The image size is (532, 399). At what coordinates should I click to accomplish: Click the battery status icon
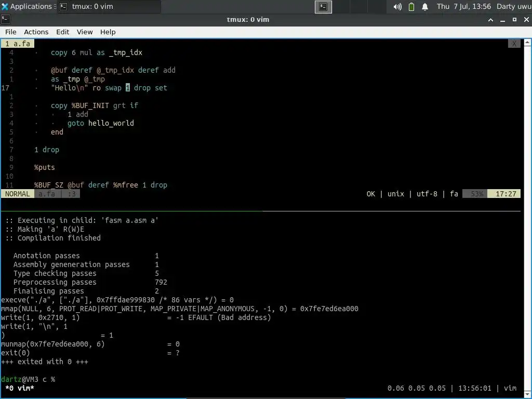(411, 7)
